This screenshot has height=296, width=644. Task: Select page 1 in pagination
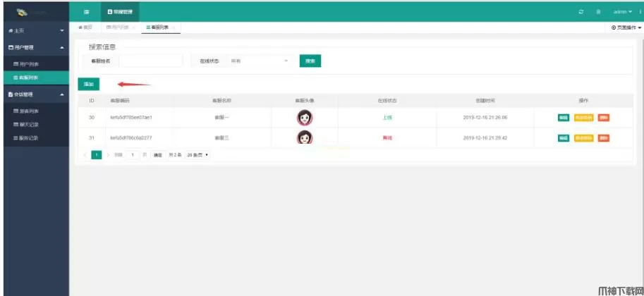click(x=97, y=155)
